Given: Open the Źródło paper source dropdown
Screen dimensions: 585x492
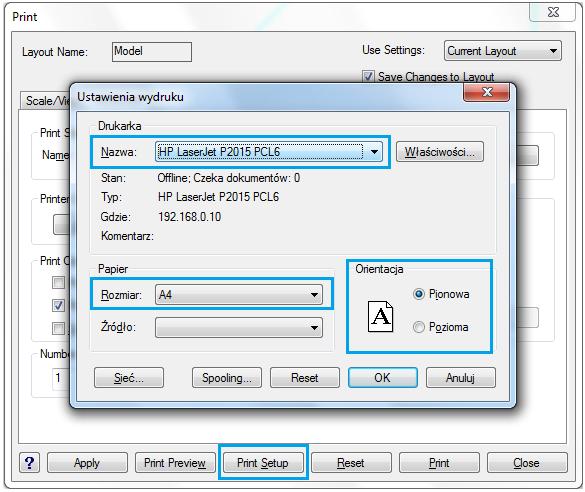Looking at the screenshot, I should pos(239,328).
